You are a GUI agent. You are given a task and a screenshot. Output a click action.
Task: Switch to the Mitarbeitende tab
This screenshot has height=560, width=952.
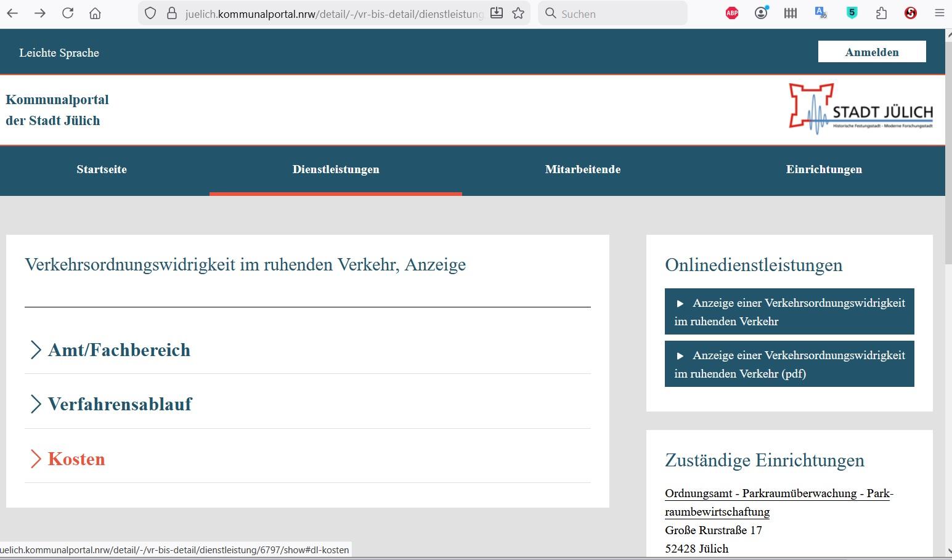[582, 169]
